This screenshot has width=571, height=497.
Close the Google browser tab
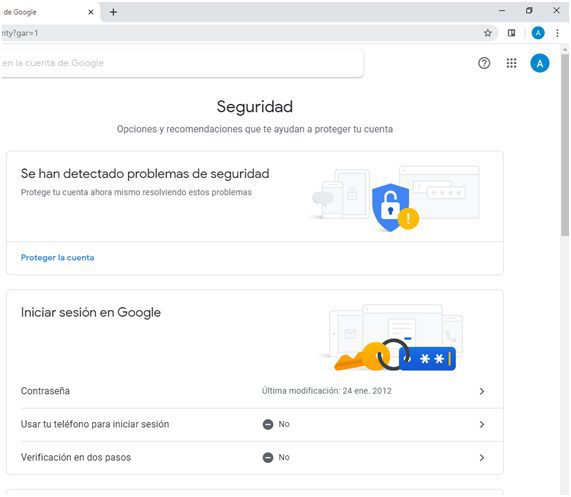(x=91, y=12)
